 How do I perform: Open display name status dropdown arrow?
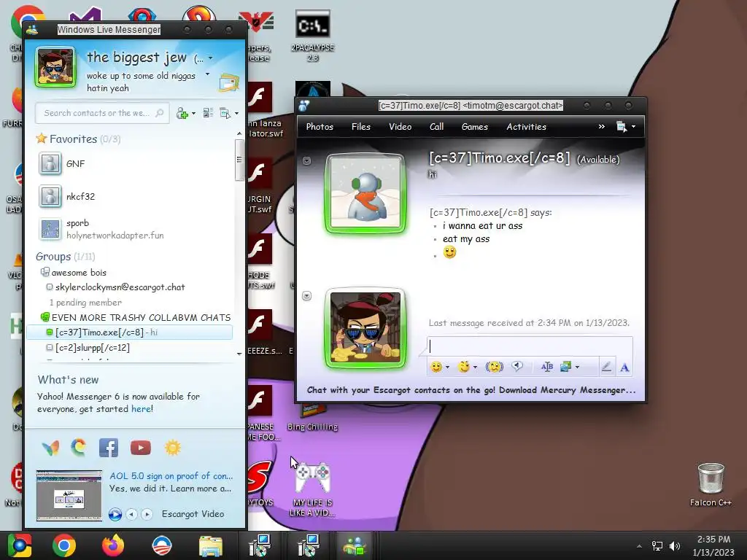pyautogui.click(x=211, y=58)
